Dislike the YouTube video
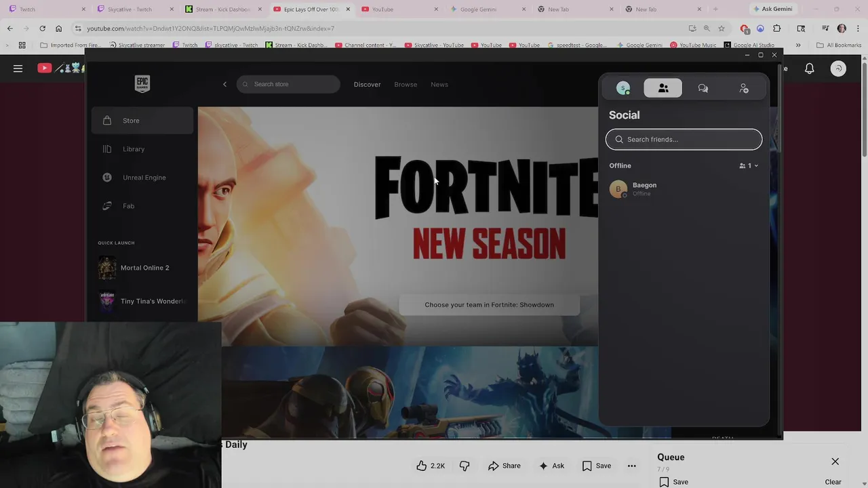The image size is (868, 488). tap(465, 466)
